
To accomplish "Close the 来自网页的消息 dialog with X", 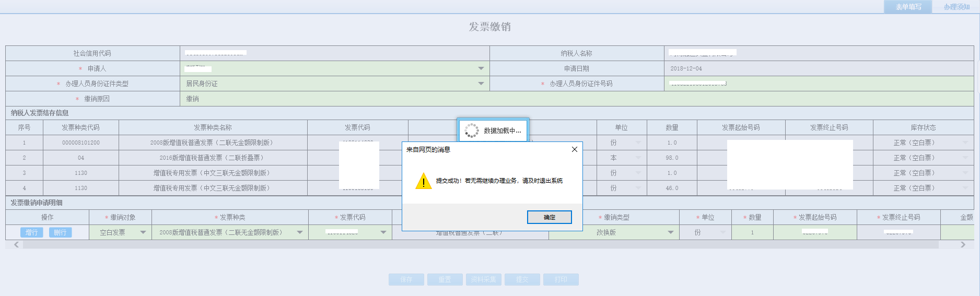I will click(x=574, y=149).
